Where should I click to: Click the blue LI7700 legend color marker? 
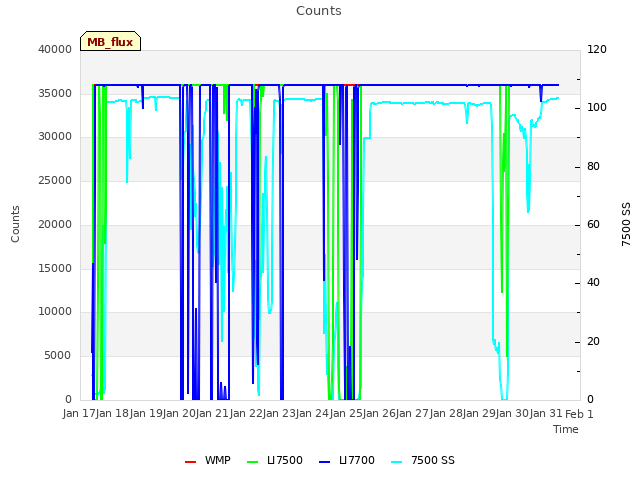point(324,462)
